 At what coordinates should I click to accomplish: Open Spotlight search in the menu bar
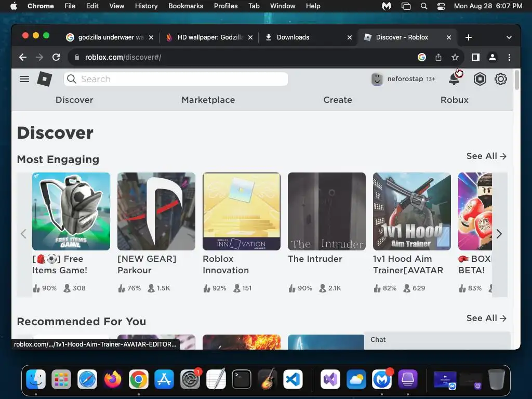click(x=424, y=6)
